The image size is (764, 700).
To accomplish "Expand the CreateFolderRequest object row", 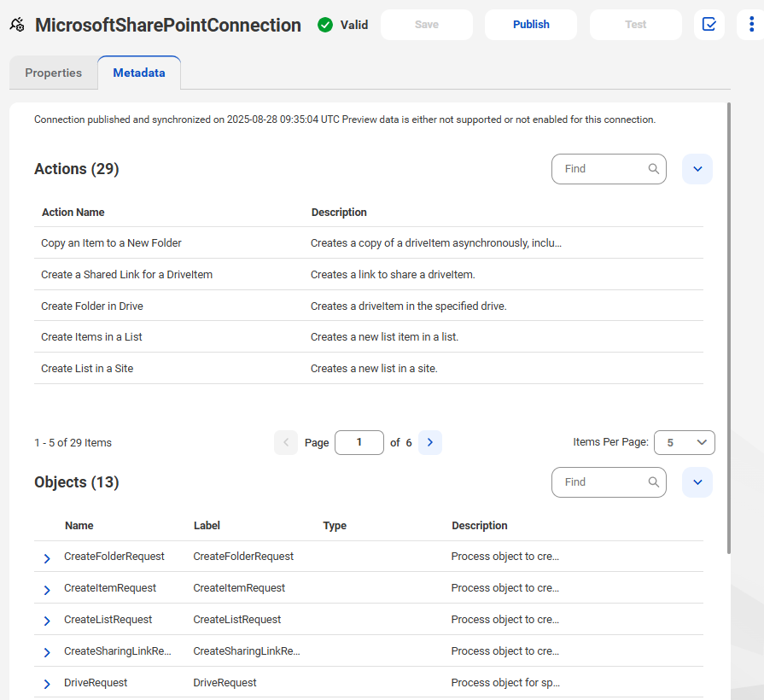I will coord(47,558).
